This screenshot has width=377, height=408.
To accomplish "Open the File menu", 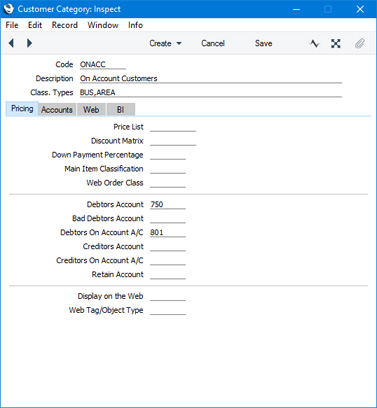I will point(12,25).
